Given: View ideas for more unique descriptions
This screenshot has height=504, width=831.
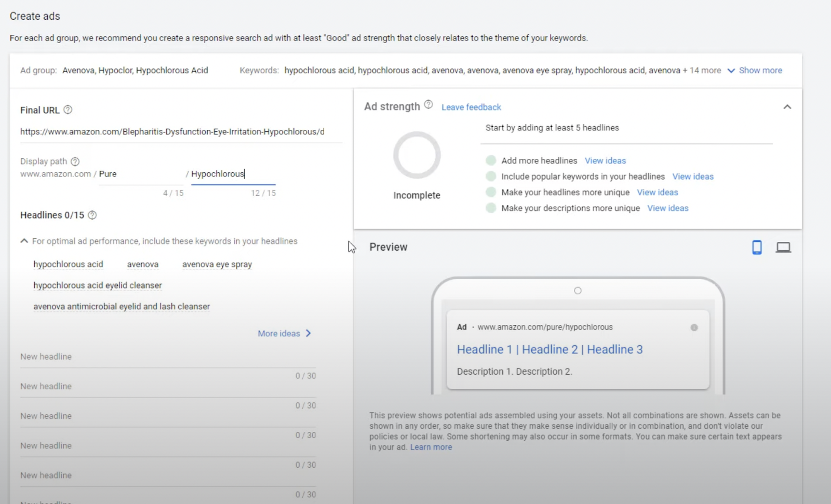Looking at the screenshot, I should click(x=667, y=208).
